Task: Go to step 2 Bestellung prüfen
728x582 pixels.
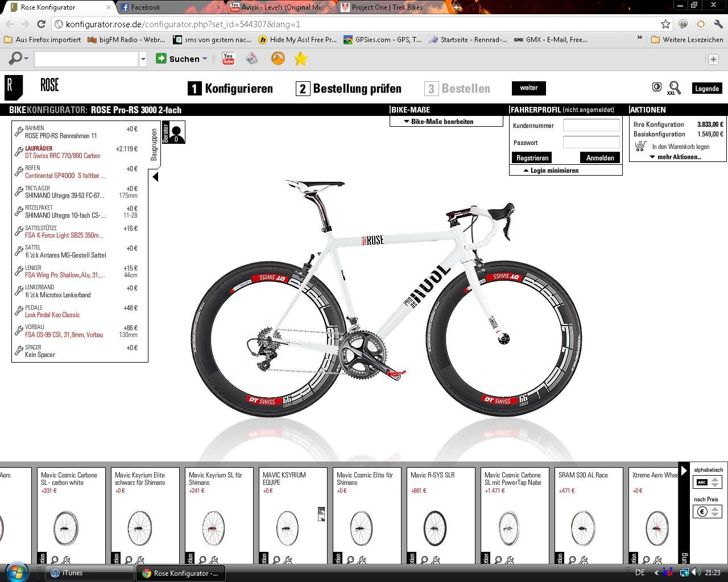Action: pos(349,89)
